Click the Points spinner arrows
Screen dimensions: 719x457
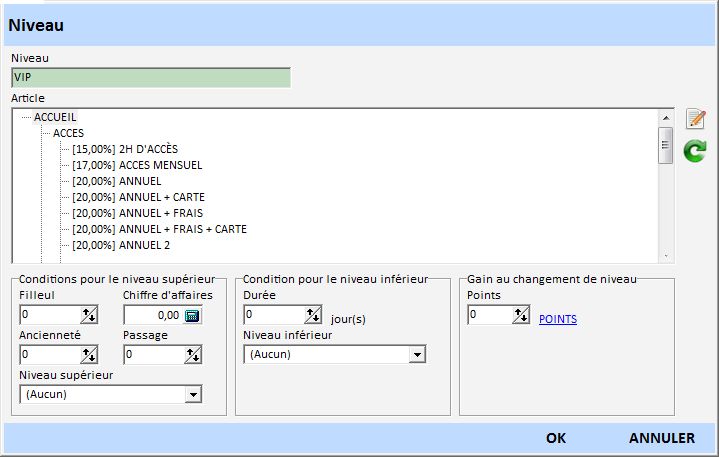521,316
